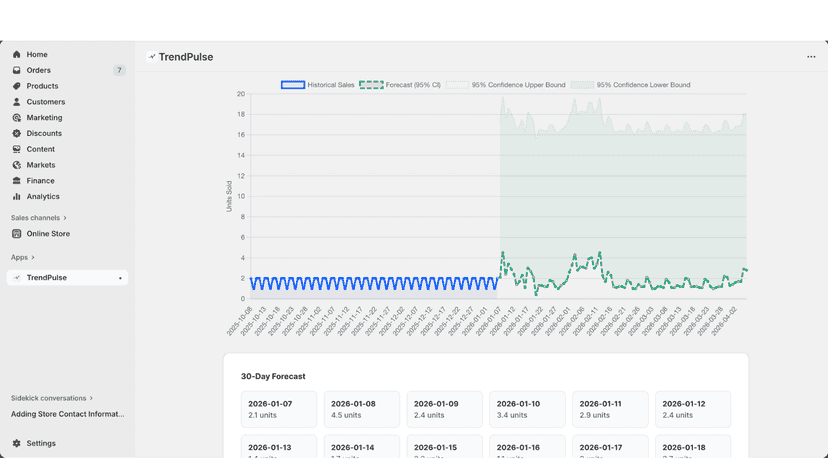
Task: Toggle 95% Confidence Lower Bound legend entry
Action: [x=631, y=85]
